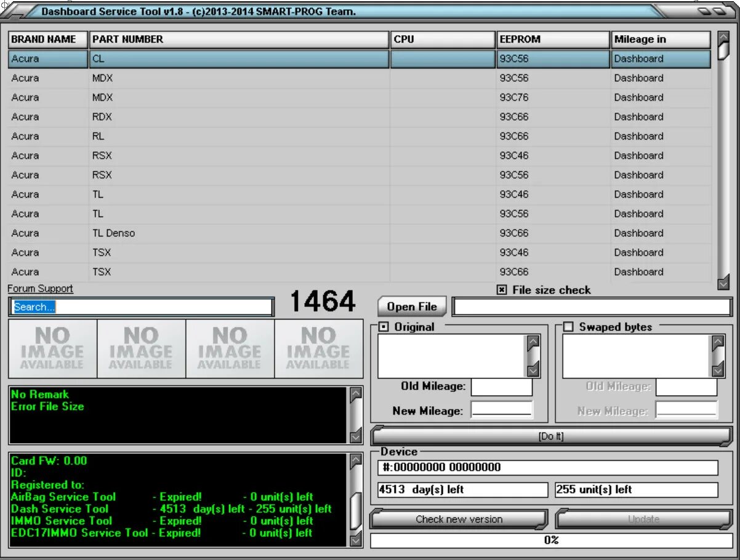The width and height of the screenshot is (740, 560).
Task: Select Acura RSX row with 93C46 EEPROM
Action: click(x=360, y=156)
